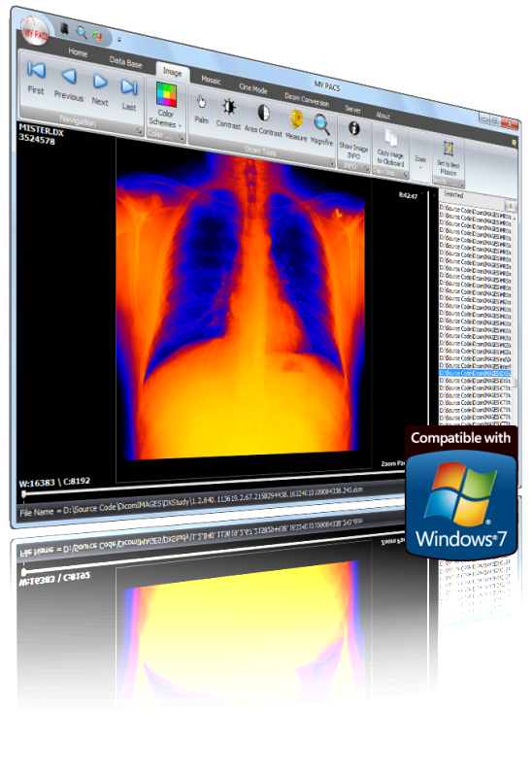Select the highlighted file in Searched list
This screenshot has height=777, width=532.
point(475,373)
